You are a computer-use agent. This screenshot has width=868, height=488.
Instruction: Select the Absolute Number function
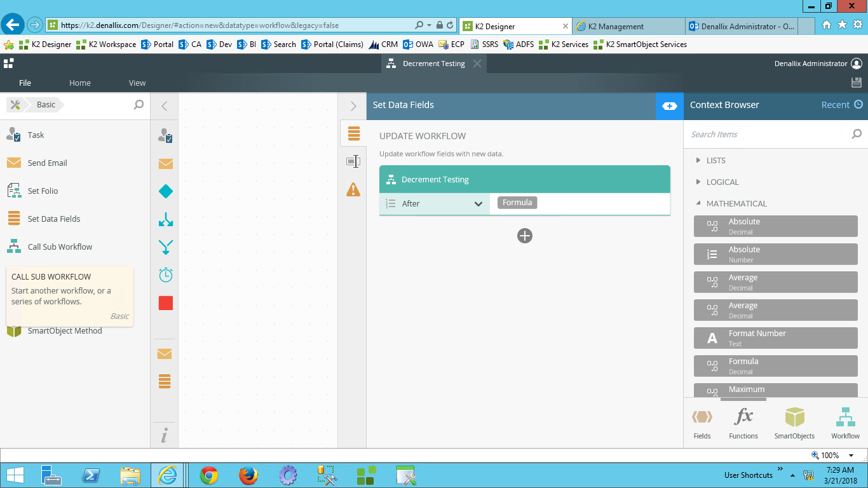(776, 254)
